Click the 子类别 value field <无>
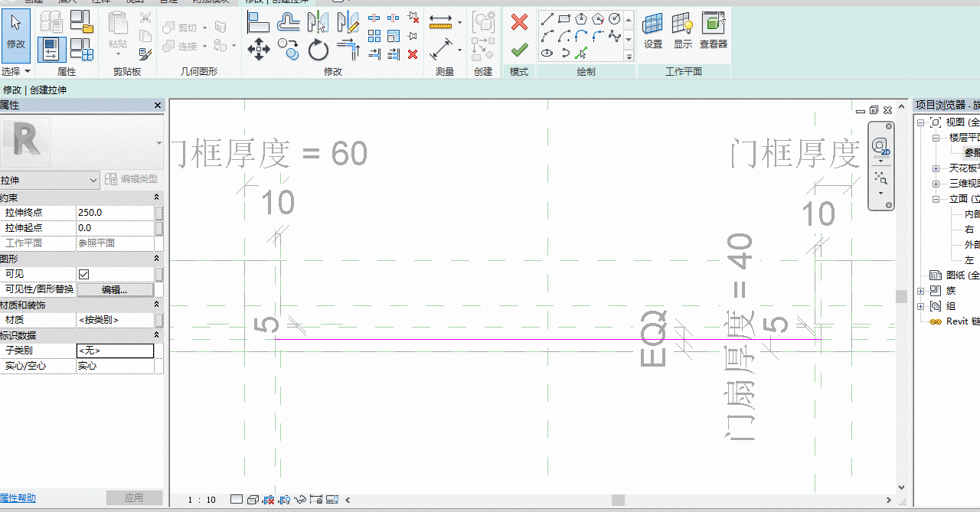Viewport: 980px width, 512px height. click(x=115, y=351)
